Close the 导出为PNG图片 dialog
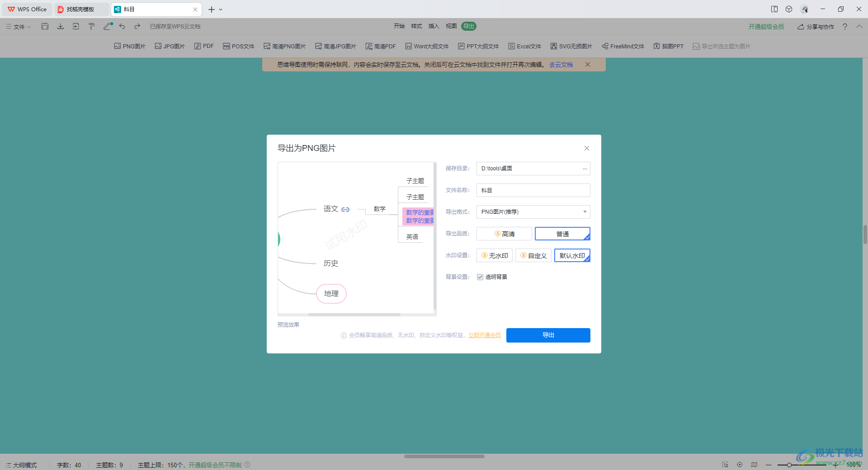Screen dimensions: 868x470 587,148
